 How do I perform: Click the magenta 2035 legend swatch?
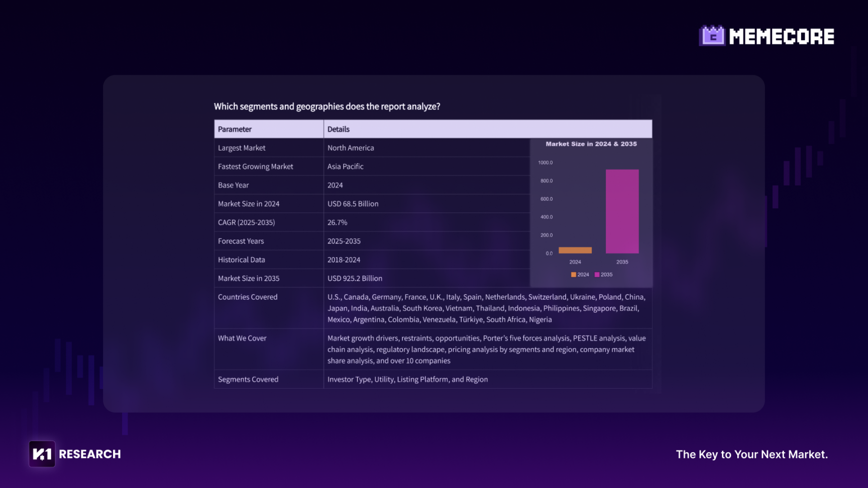(597, 275)
